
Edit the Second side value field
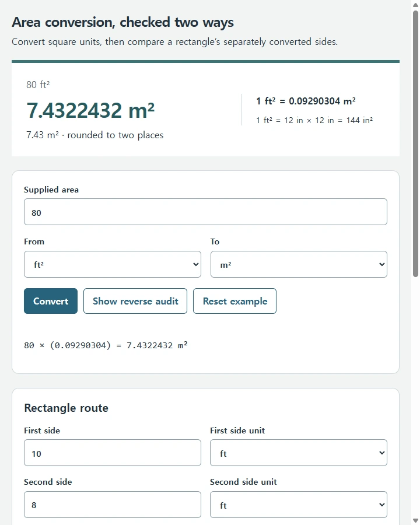tap(113, 505)
